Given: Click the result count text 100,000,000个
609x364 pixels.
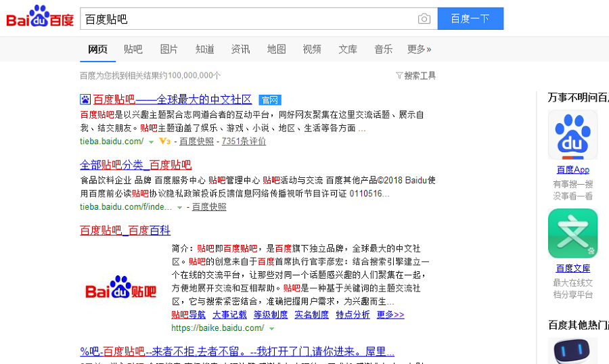Looking at the screenshot, I should [x=194, y=75].
